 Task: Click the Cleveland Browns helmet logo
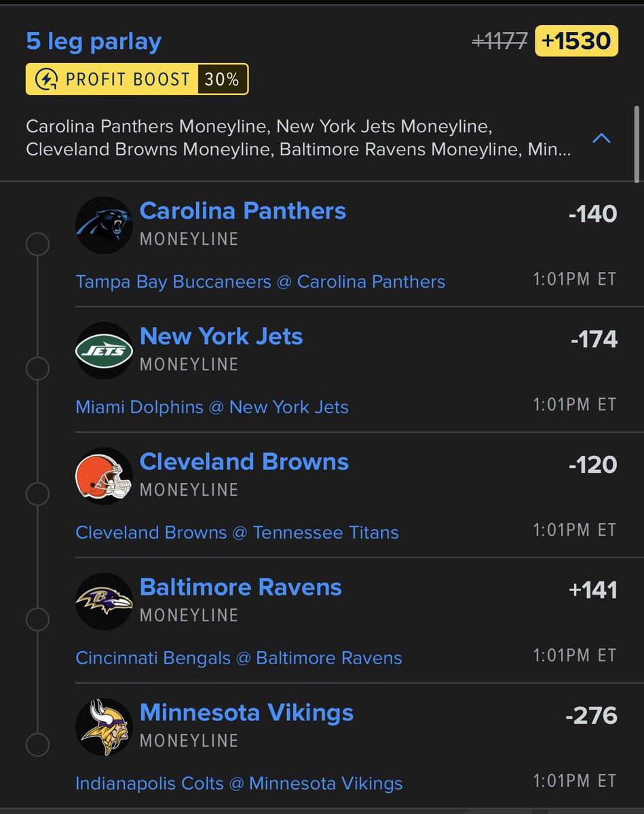point(104,476)
